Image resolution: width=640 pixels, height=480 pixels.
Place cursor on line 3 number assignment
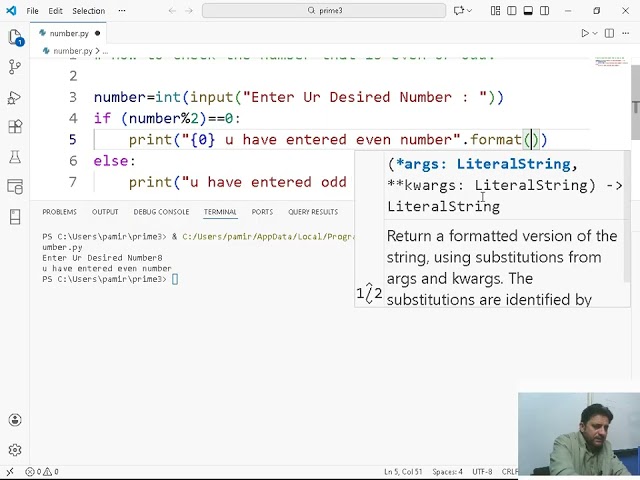pos(299,97)
